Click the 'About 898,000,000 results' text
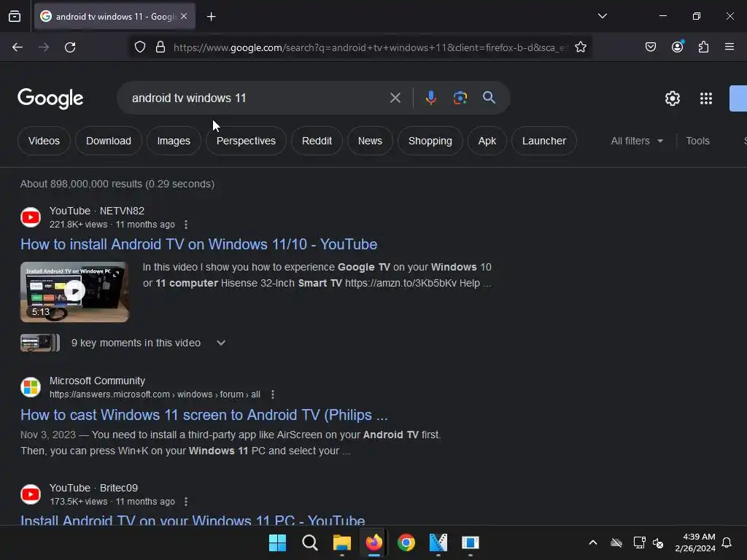This screenshot has height=560, width=747. 117,184
